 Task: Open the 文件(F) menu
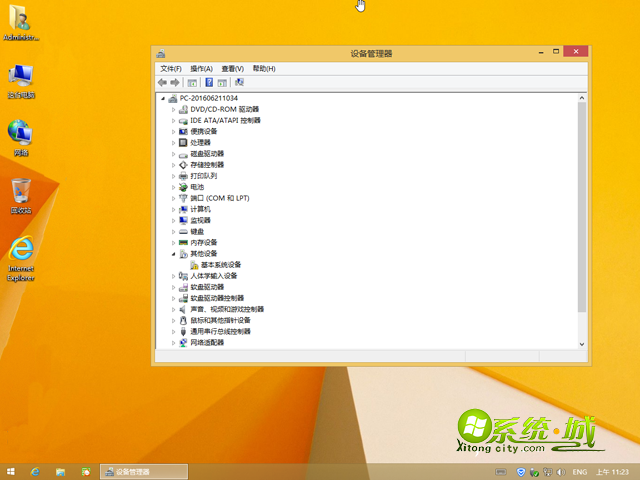pyautogui.click(x=171, y=69)
